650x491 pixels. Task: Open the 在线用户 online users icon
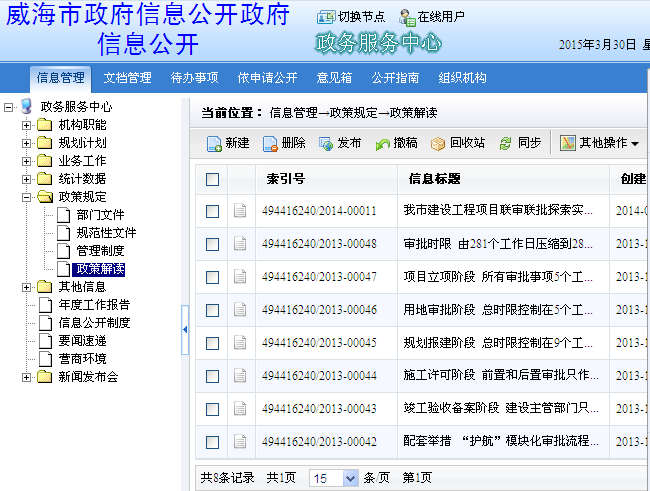pos(406,17)
